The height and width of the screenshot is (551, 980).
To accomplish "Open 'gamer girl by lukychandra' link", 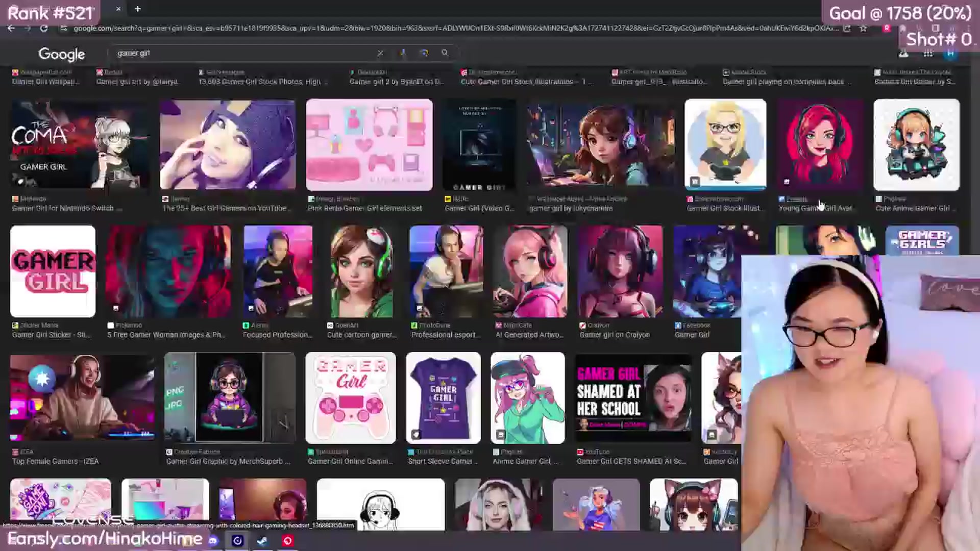I will tap(571, 208).
